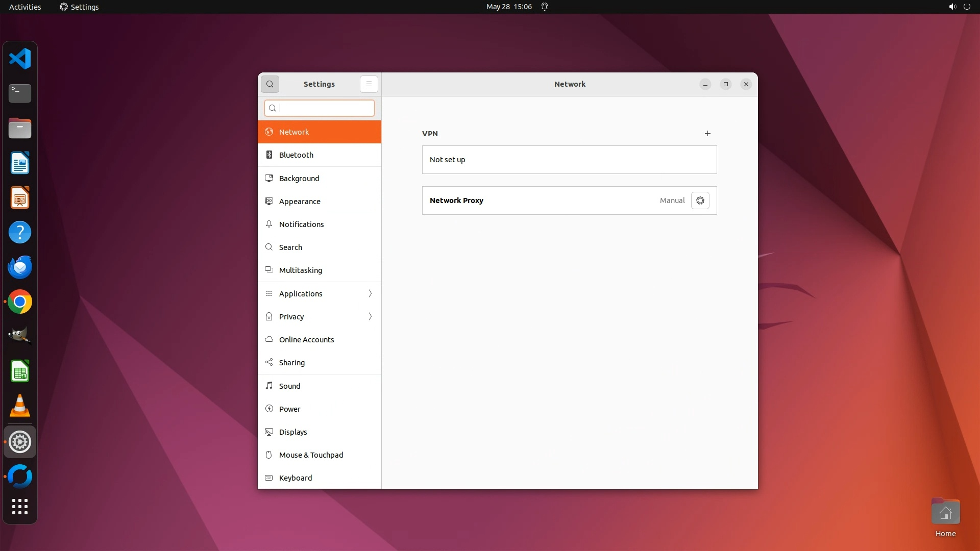Image resolution: width=980 pixels, height=551 pixels.
Task: Toggle the Settings search button
Action: click(x=270, y=84)
